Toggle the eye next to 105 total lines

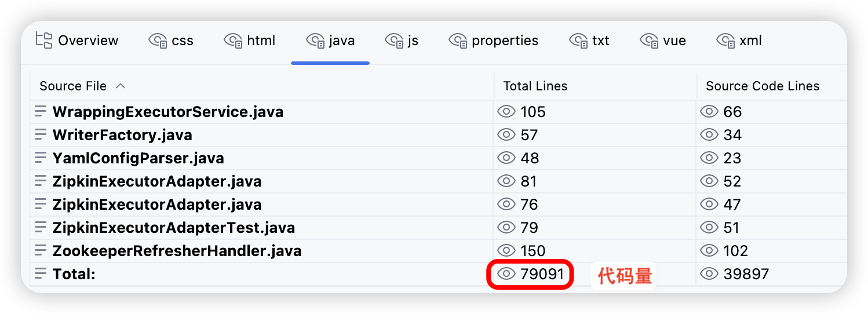pyautogui.click(x=506, y=112)
